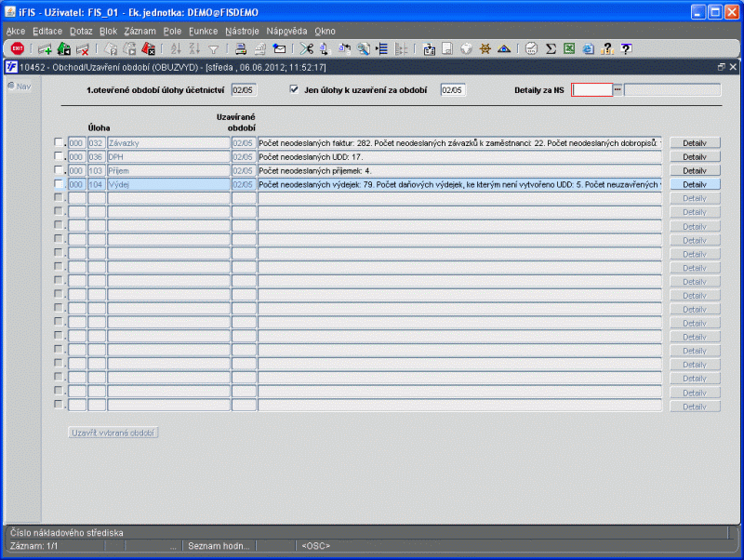Open the Editace menu
The image size is (744, 560).
tap(47, 32)
